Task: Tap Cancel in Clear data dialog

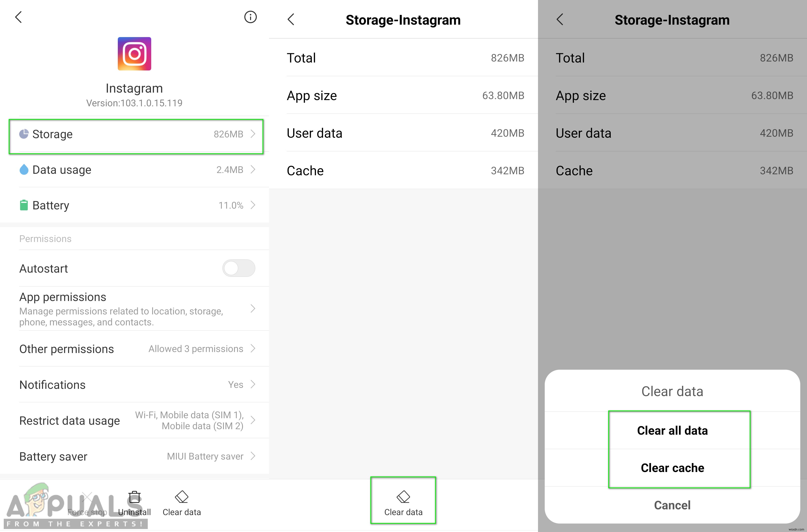Action: [674, 505]
